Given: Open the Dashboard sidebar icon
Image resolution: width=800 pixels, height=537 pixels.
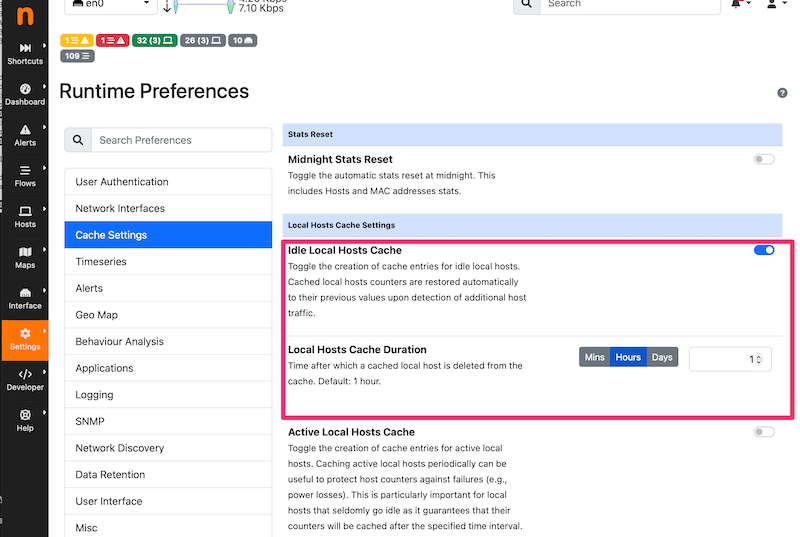Looking at the screenshot, I should tap(25, 94).
